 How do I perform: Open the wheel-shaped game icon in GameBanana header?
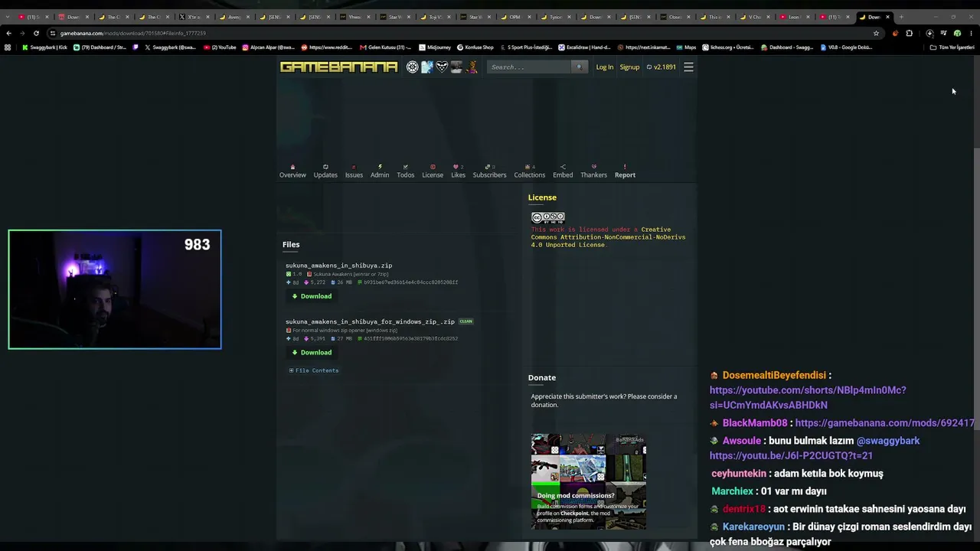click(x=412, y=67)
